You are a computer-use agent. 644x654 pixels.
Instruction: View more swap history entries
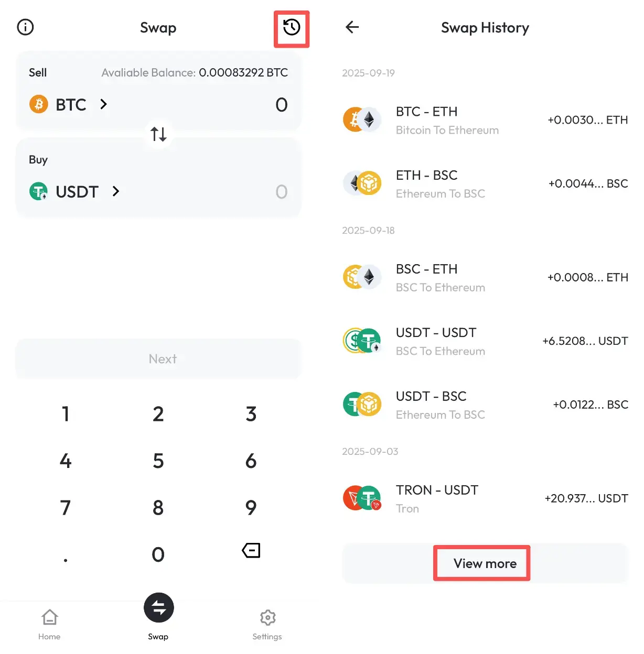tap(481, 563)
